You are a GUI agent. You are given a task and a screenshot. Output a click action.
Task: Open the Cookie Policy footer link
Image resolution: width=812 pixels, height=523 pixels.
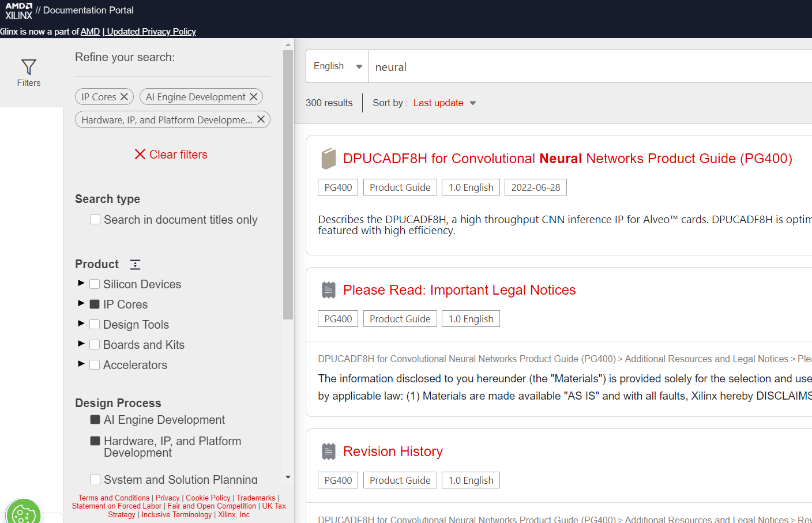click(x=208, y=498)
